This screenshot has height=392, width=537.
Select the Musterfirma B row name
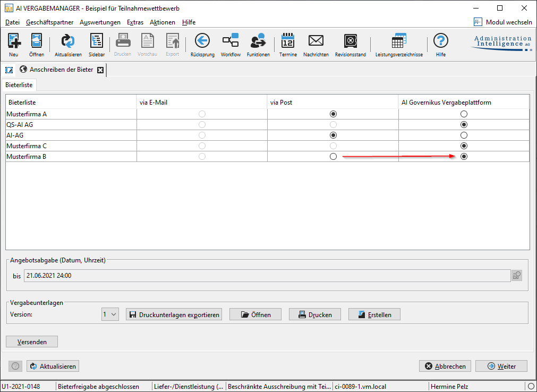click(x=27, y=157)
